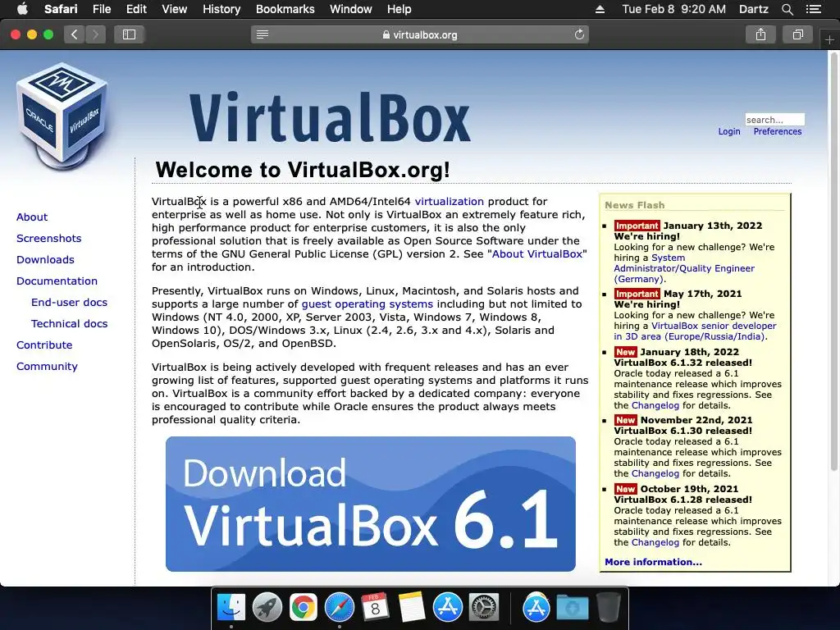Click the Login link
The height and width of the screenshot is (630, 840).
tap(729, 132)
